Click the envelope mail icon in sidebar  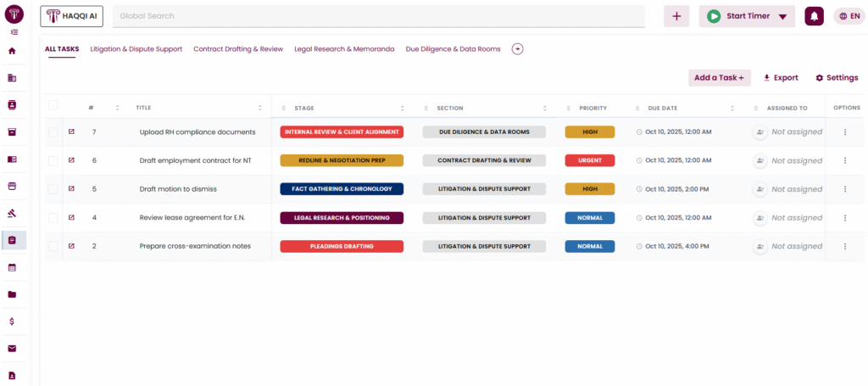(x=12, y=349)
